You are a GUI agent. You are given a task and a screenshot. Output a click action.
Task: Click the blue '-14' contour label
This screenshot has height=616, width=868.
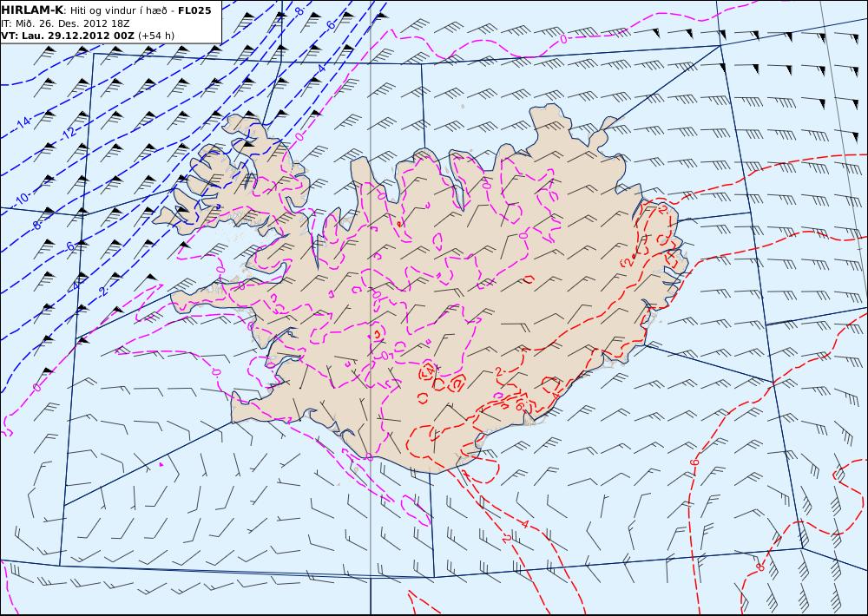click(x=23, y=122)
